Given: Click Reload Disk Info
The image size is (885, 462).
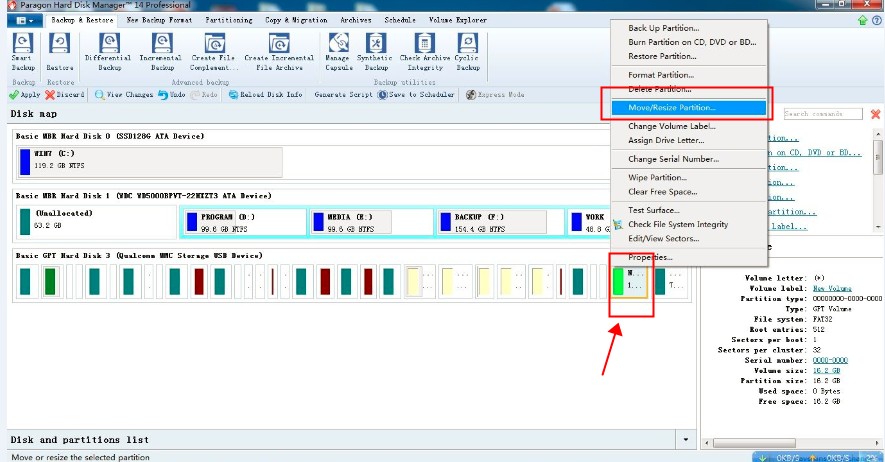Looking at the screenshot, I should (x=266, y=95).
